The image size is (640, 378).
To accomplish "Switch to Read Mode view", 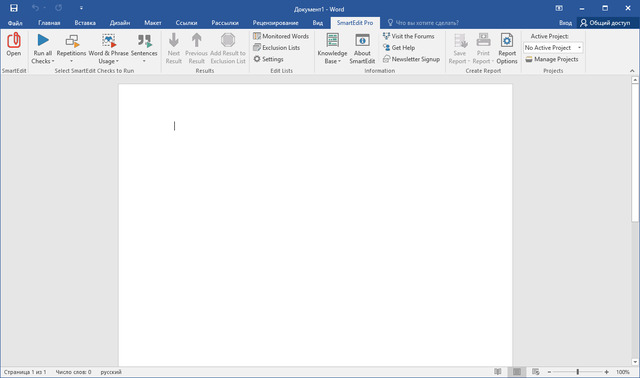I will pyautogui.click(x=498, y=372).
